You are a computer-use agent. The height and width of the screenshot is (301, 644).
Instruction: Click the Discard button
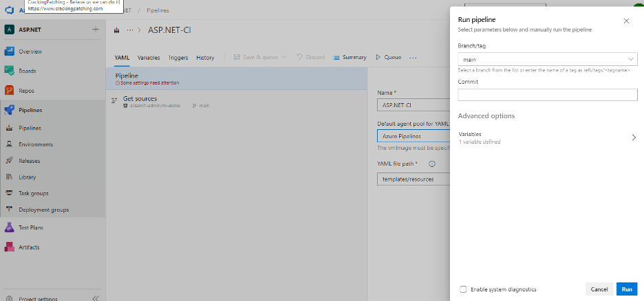tap(310, 58)
